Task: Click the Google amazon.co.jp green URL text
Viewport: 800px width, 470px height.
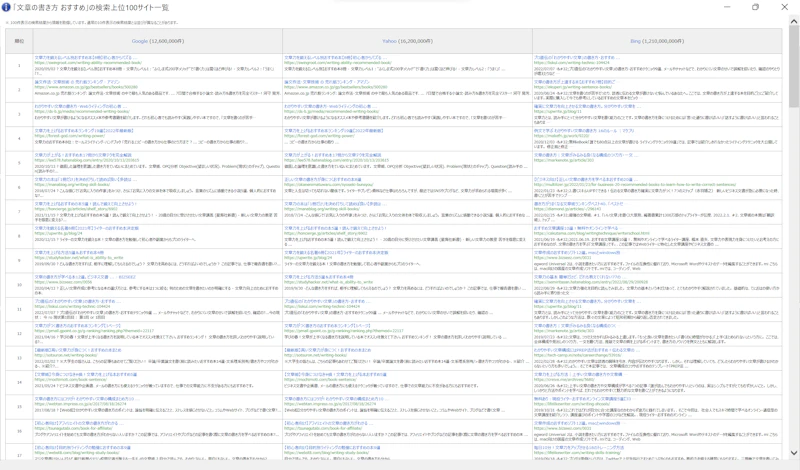Action: pos(86,87)
